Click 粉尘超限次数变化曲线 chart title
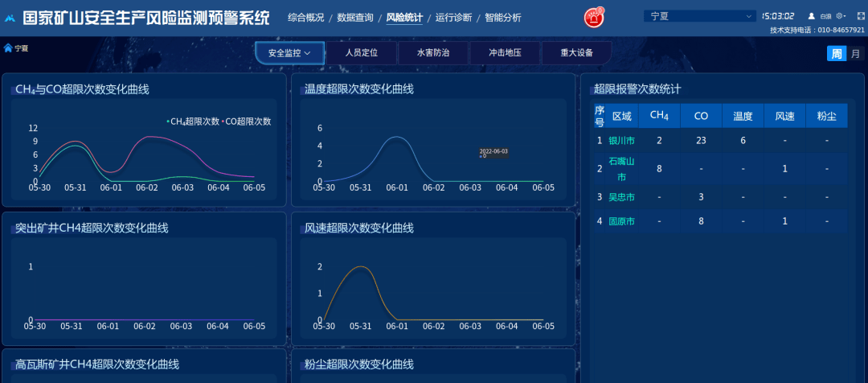The image size is (868, 383). pos(359,364)
